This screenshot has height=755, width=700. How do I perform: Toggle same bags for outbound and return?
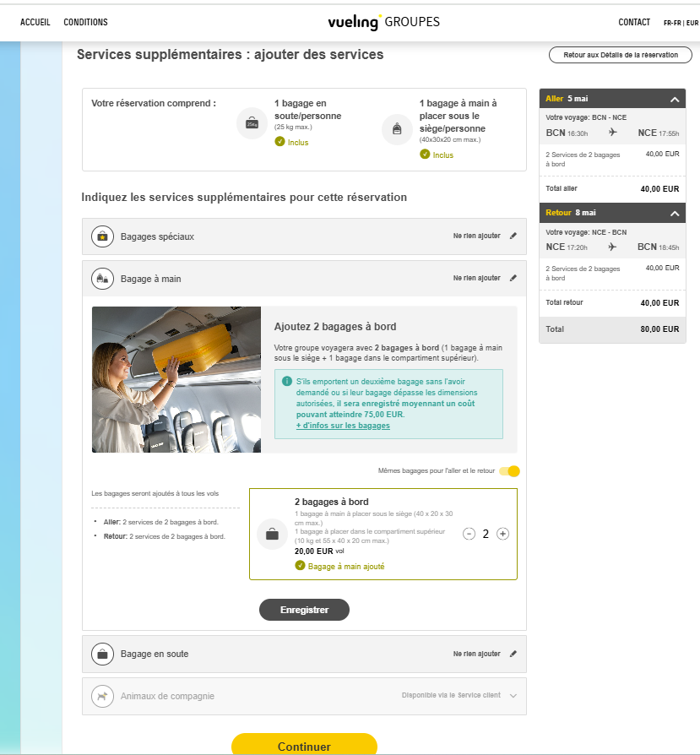point(509,471)
